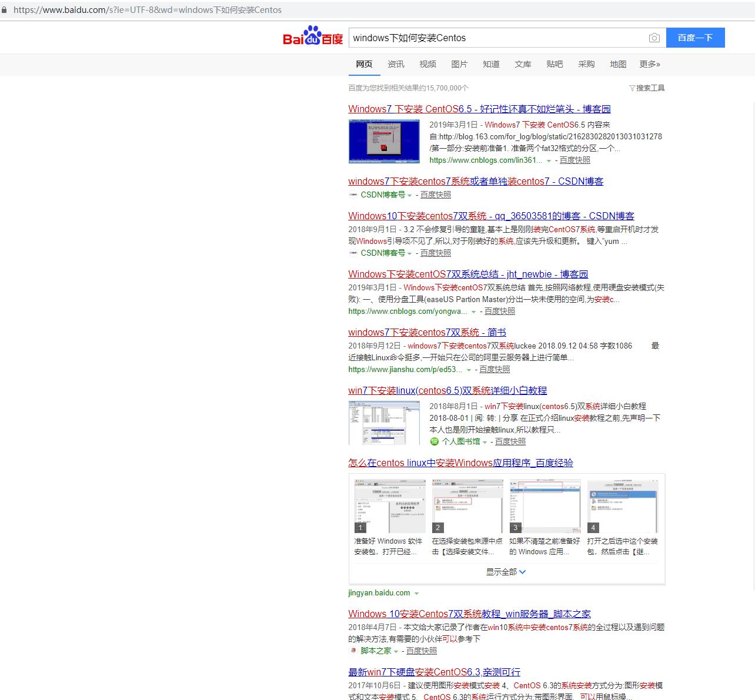The height and width of the screenshot is (700, 755).
Task: Click thumbnail of win7下安装linux result
Action: (x=384, y=423)
